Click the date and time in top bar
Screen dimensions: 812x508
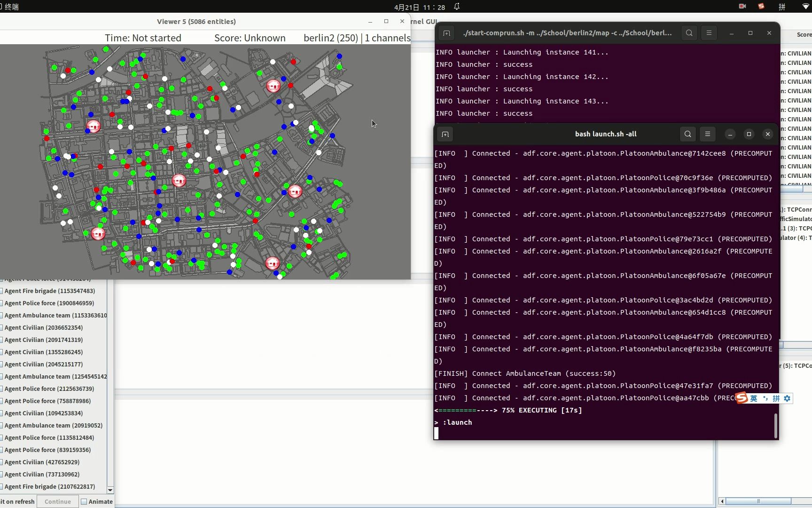click(x=419, y=7)
